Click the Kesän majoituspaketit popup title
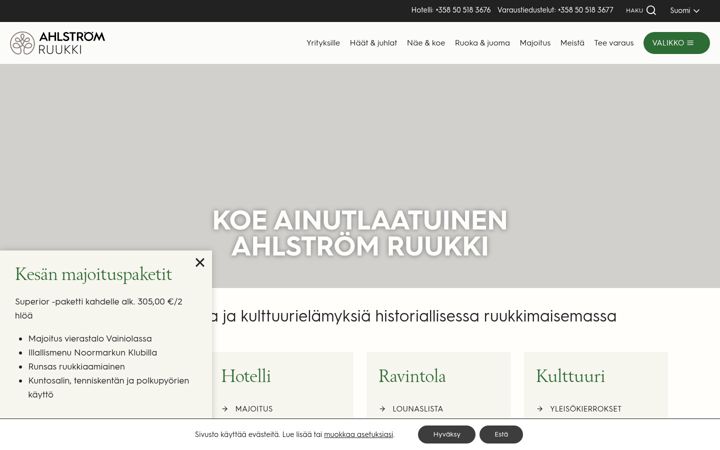Image resolution: width=720 pixels, height=450 pixels. click(x=93, y=274)
